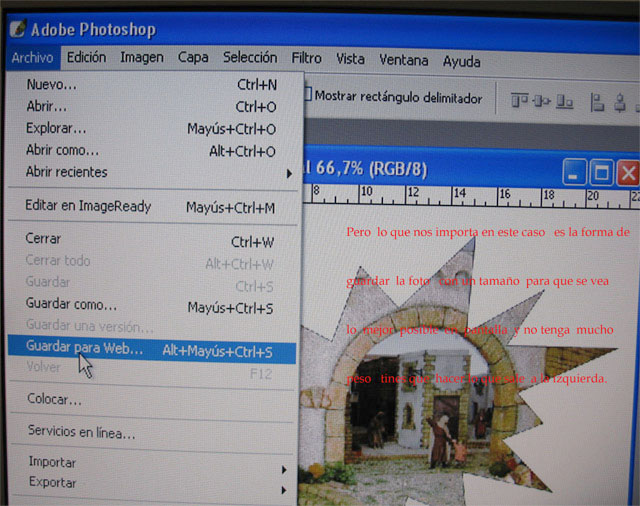Click the align vertical centers icon
640x506 pixels.
pos(540,100)
